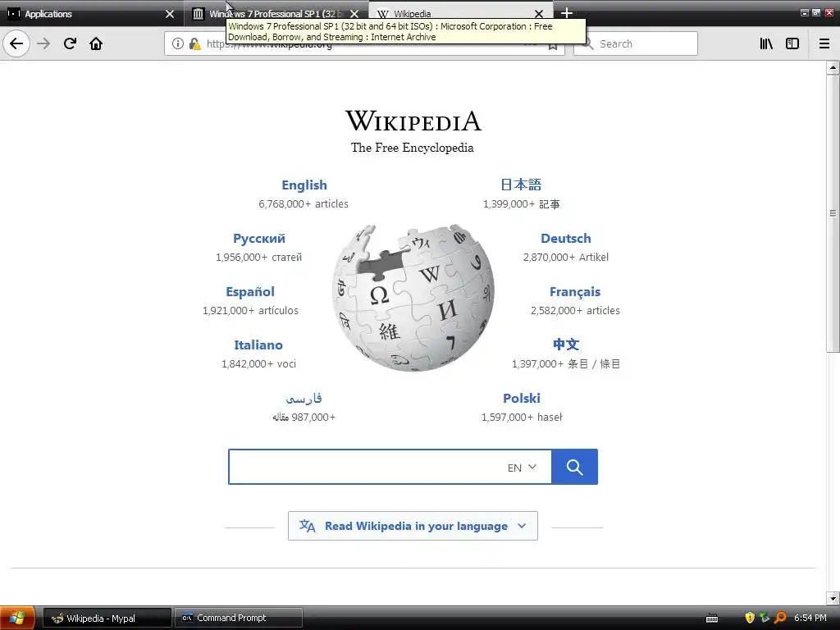
Task: Open the Français Wikipedia link
Action: coord(575,292)
